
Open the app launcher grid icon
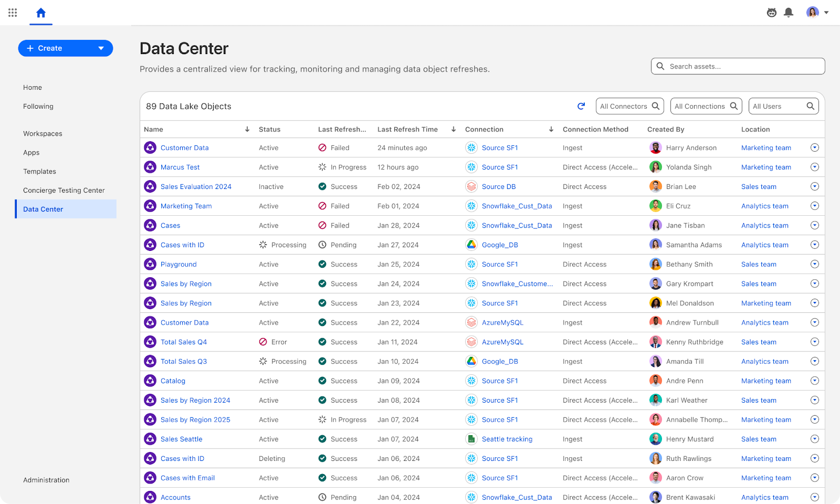13,13
